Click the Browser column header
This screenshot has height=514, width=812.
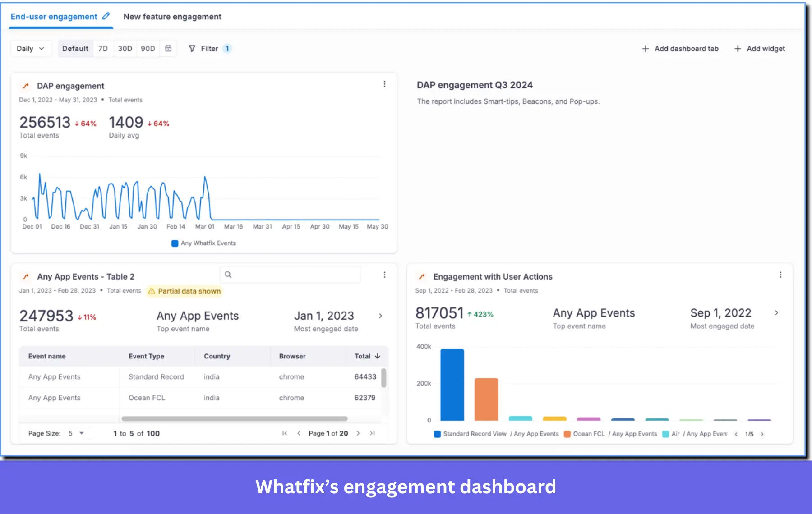click(x=292, y=356)
